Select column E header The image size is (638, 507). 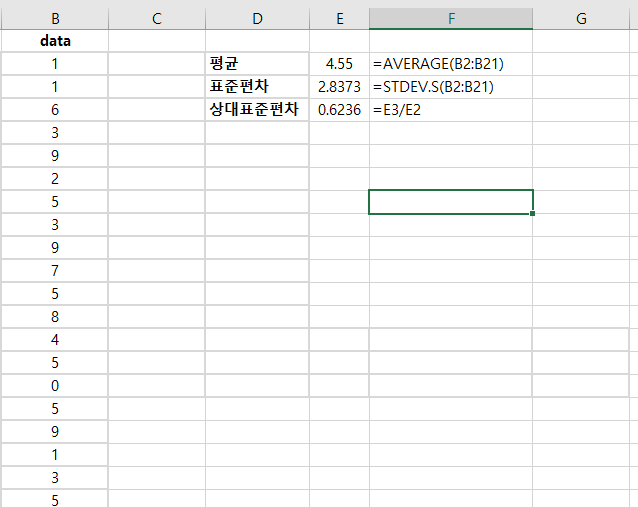(x=339, y=19)
